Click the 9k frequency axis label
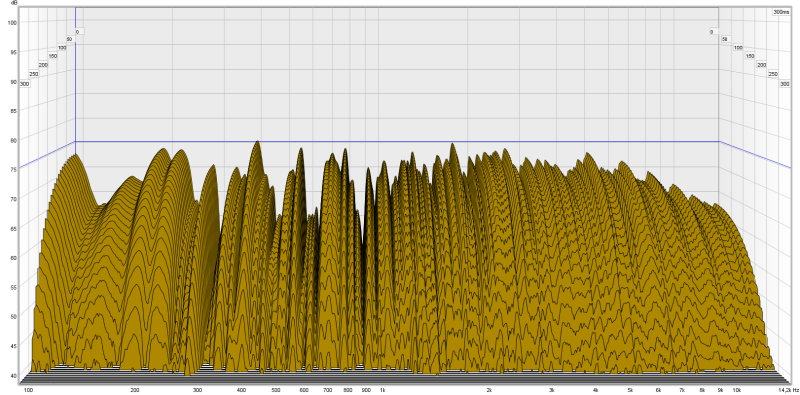Image resolution: width=800 pixels, height=395 pixels. click(x=720, y=390)
